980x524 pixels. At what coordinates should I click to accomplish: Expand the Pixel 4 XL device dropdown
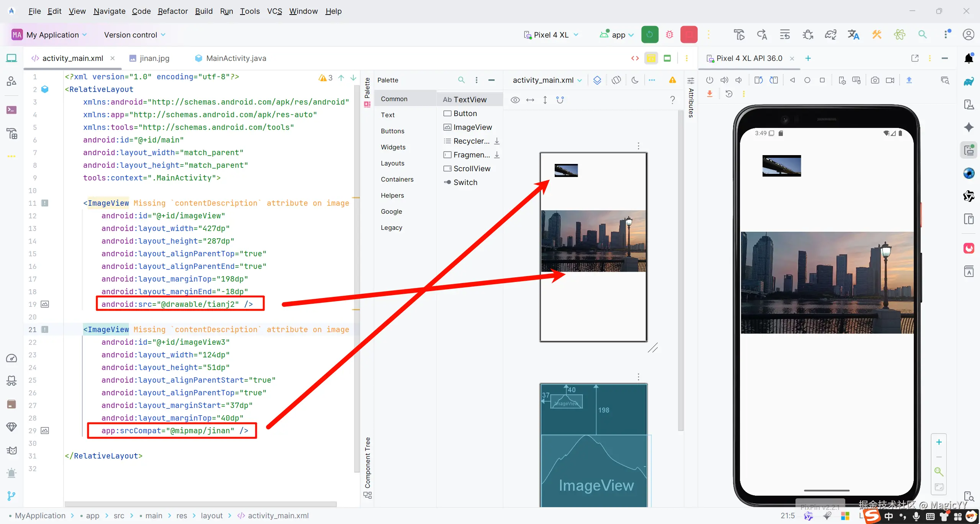pyautogui.click(x=551, y=35)
